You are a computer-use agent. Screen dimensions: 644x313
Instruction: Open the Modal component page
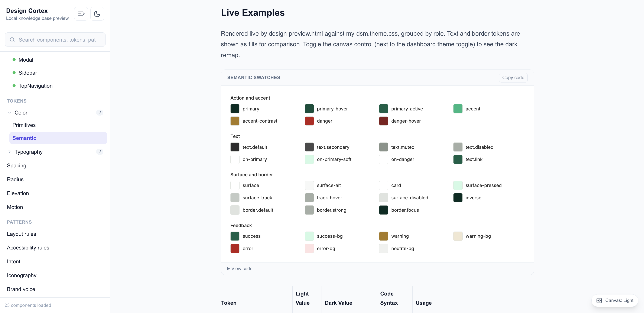pyautogui.click(x=26, y=60)
